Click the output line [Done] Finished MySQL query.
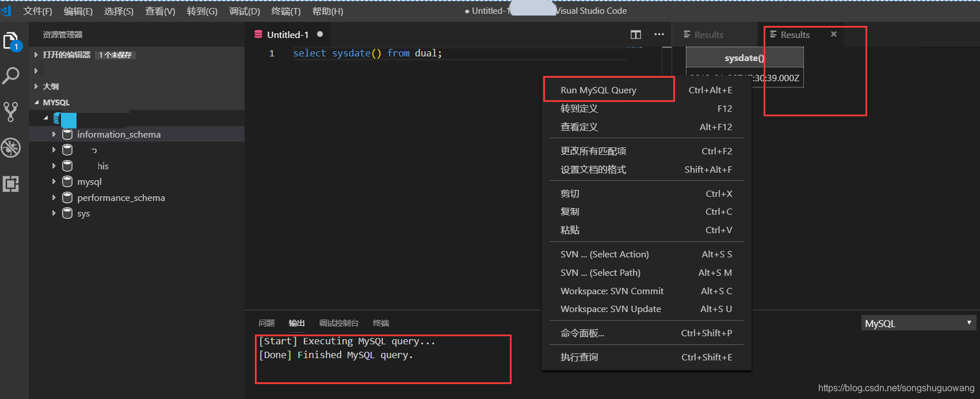Viewport: 980px width, 399px height. [x=336, y=355]
